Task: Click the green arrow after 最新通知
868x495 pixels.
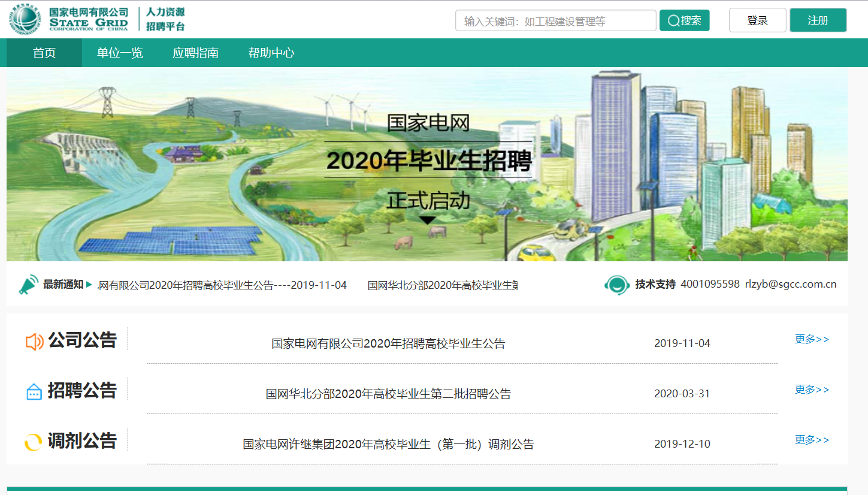Action: point(89,285)
